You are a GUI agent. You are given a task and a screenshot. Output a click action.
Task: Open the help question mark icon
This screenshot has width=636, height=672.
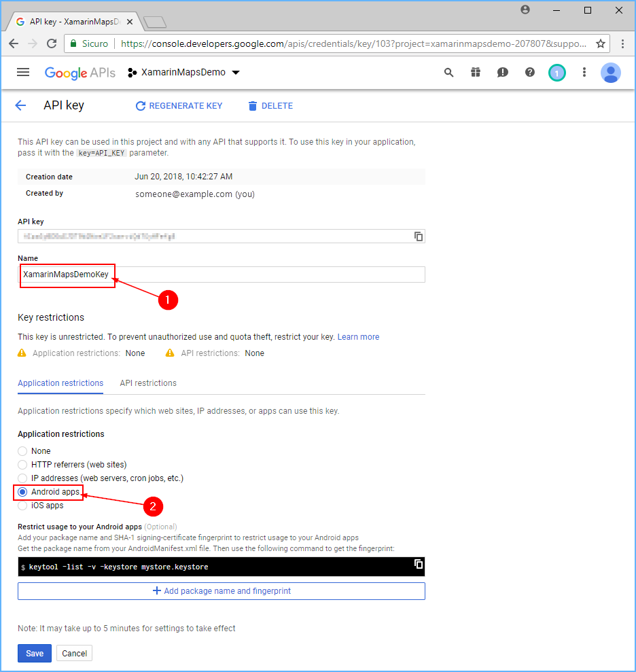[530, 73]
